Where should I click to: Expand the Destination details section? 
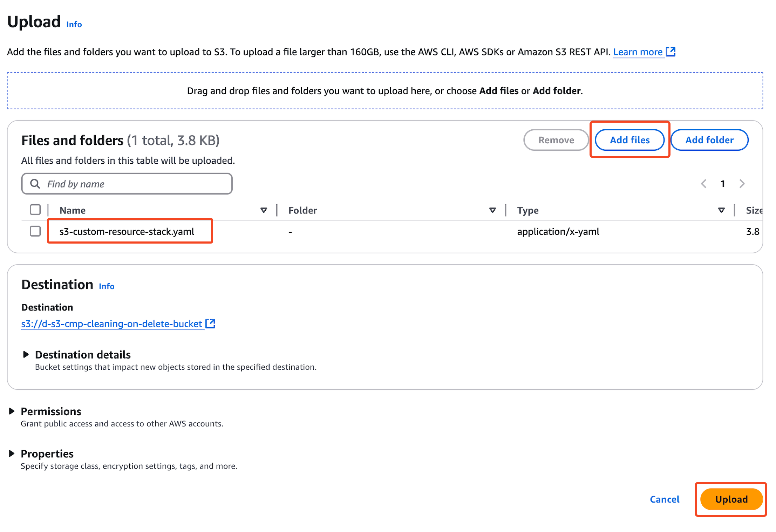[x=26, y=354]
